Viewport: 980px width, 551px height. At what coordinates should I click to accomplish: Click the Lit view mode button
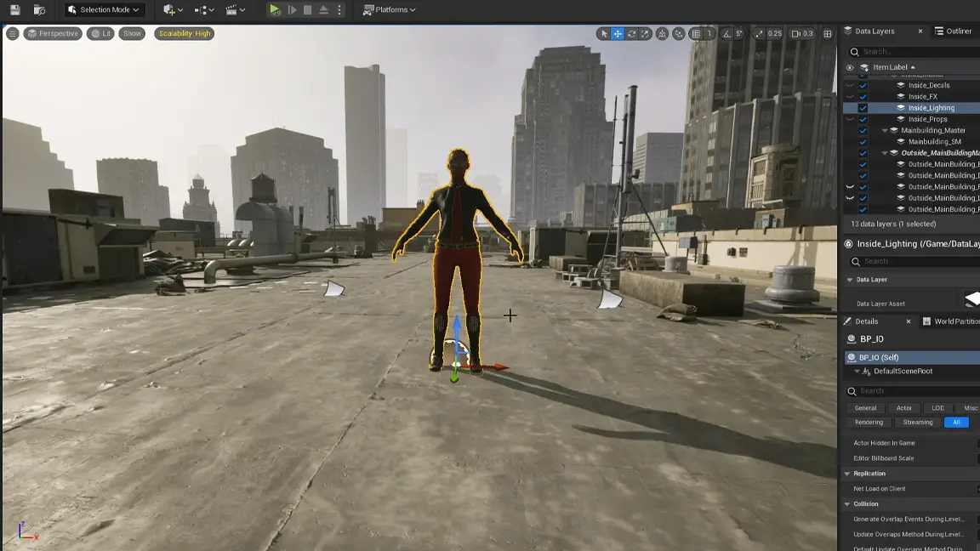click(100, 34)
